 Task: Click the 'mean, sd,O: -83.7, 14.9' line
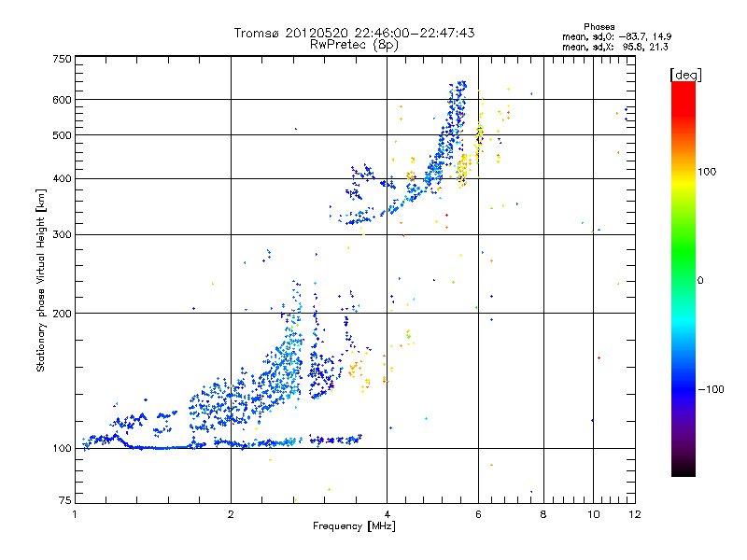tap(617, 36)
